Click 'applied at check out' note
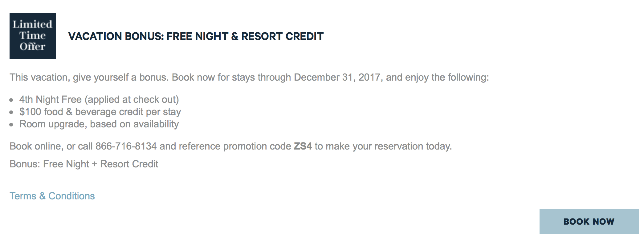 [x=132, y=100]
